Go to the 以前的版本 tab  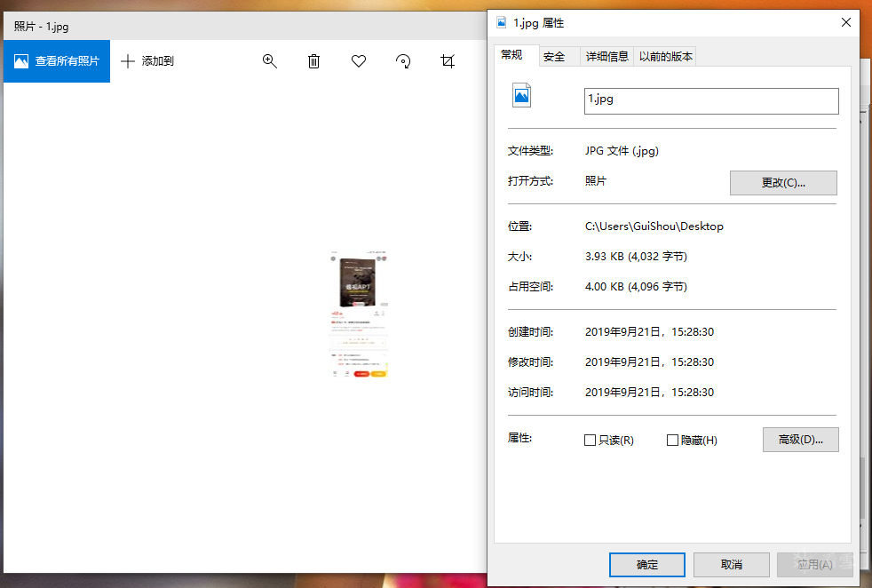[x=665, y=56]
